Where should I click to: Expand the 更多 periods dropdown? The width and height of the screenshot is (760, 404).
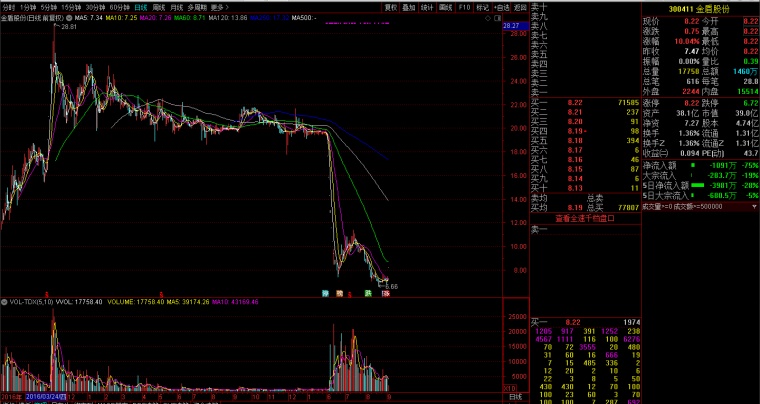(x=220, y=7)
